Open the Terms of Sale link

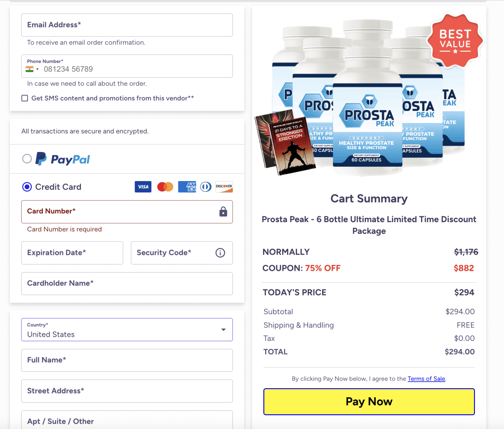pyautogui.click(x=426, y=379)
